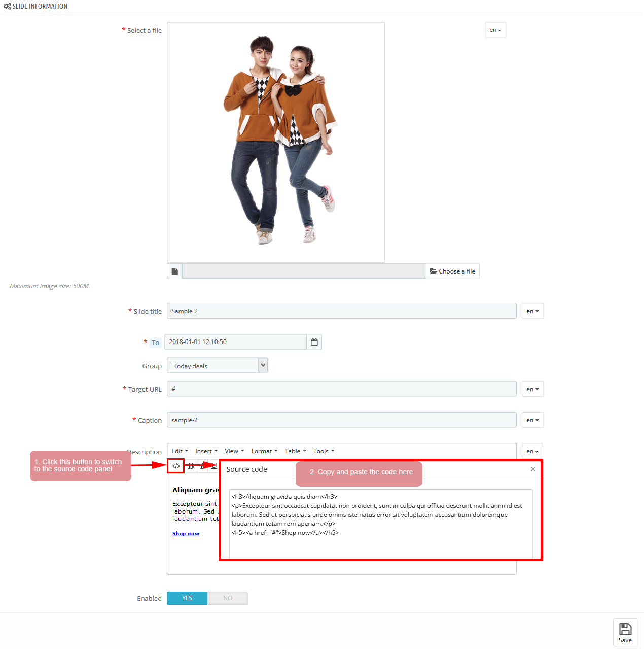Open the Insert menu in editor
The image size is (644, 649).
coord(206,451)
